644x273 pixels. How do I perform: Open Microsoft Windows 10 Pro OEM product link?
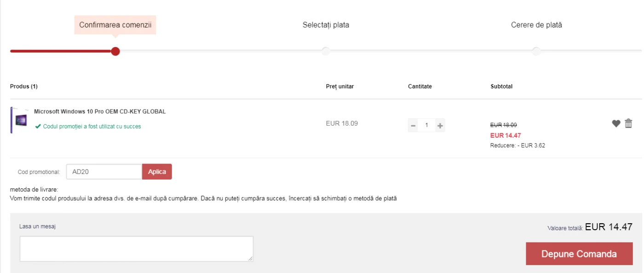(100, 111)
